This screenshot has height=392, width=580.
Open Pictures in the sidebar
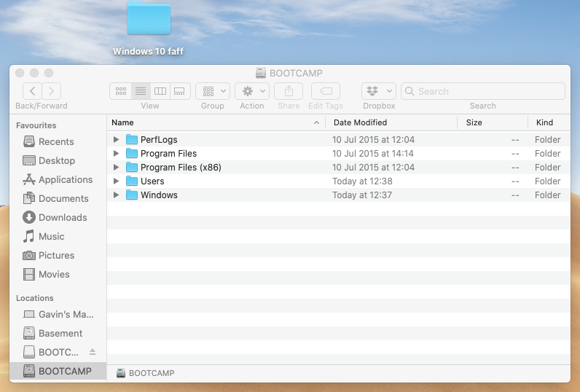(x=58, y=255)
